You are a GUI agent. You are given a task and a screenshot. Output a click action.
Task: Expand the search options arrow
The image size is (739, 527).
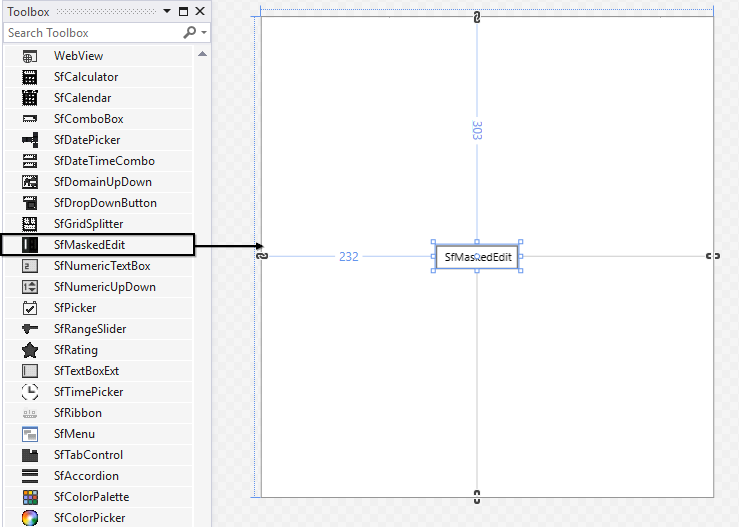[x=204, y=33]
